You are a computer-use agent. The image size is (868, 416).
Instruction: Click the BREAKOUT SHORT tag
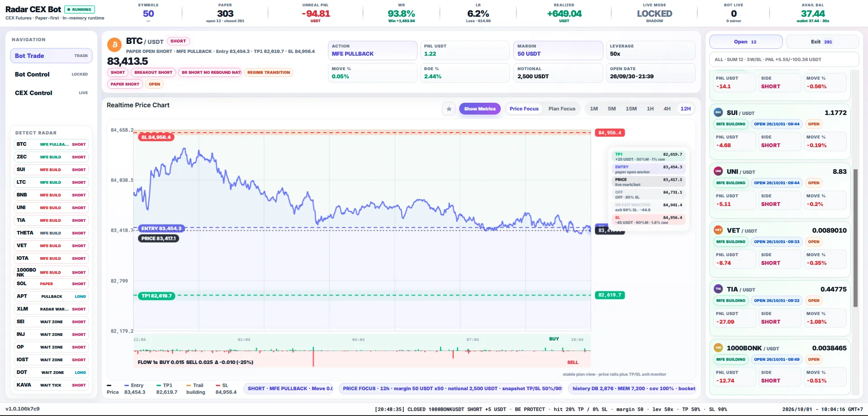click(153, 72)
